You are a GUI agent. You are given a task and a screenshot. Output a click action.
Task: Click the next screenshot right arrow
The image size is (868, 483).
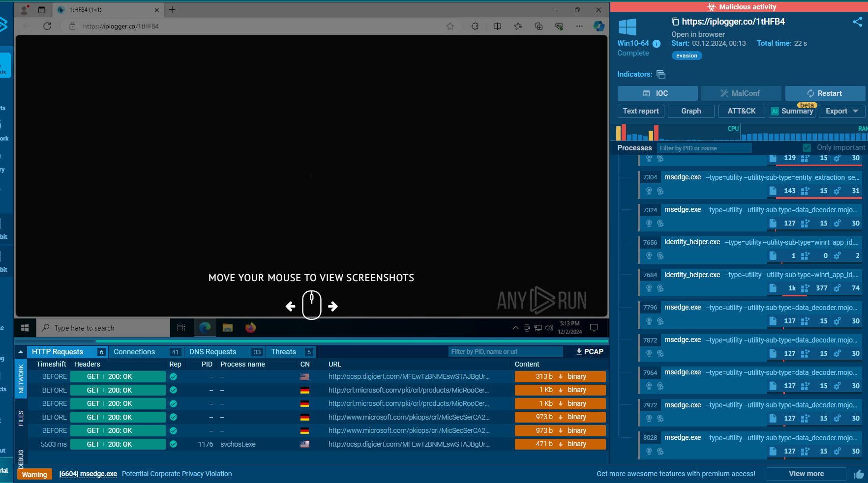pyautogui.click(x=333, y=307)
